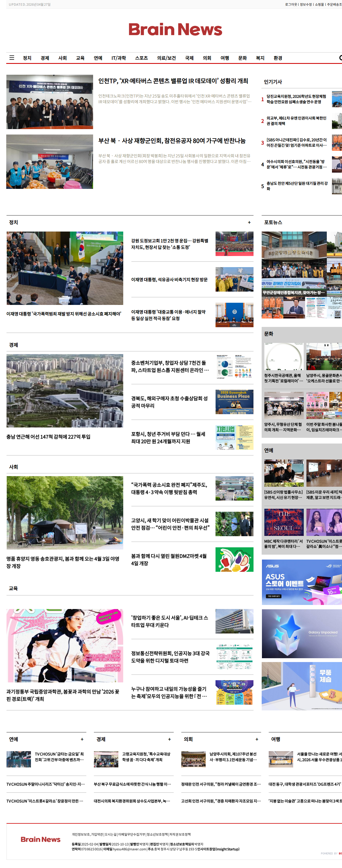
Task: Open 이재명 대통령 석유공사 비축기지 article
Action: coord(169,280)
